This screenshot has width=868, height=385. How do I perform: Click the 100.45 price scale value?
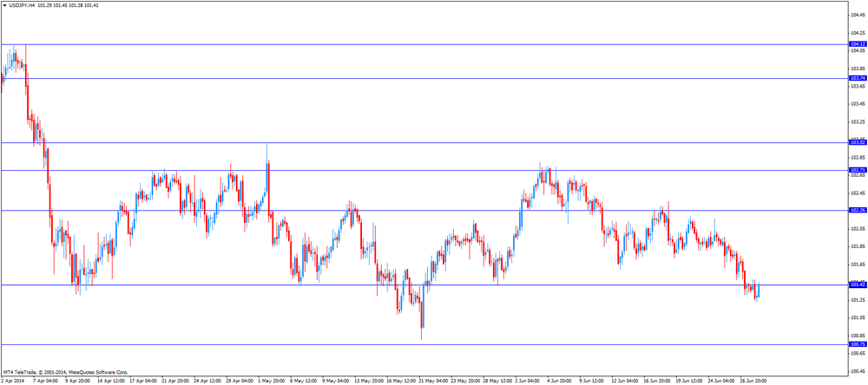tap(858, 371)
